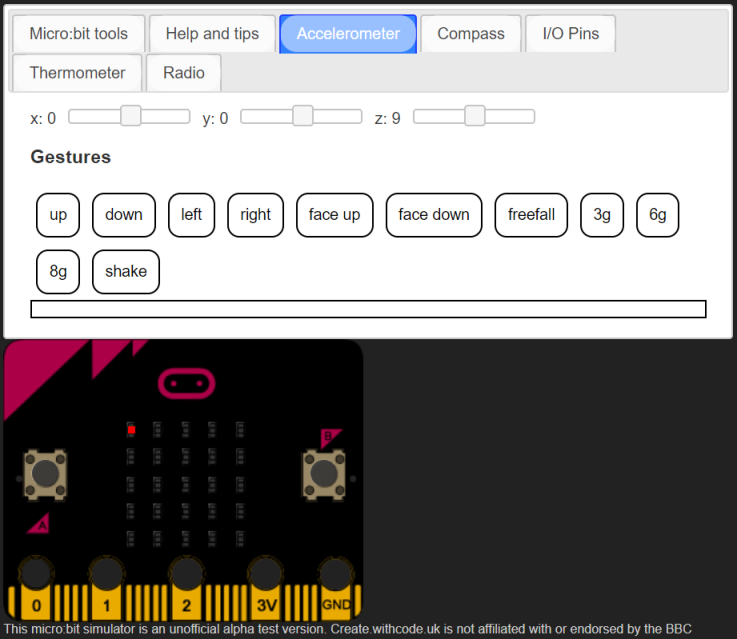
Task: Click the empty gesture output box
Action: (368, 309)
